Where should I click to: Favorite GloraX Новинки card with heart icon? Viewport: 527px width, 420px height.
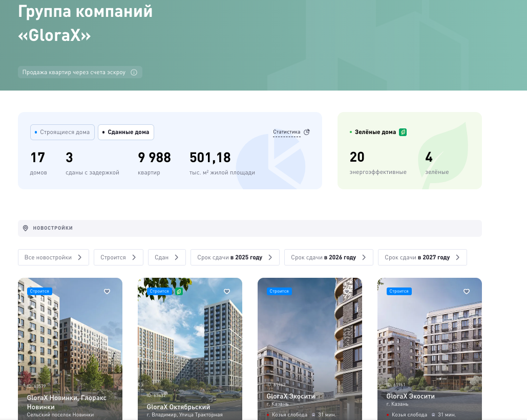(x=107, y=292)
